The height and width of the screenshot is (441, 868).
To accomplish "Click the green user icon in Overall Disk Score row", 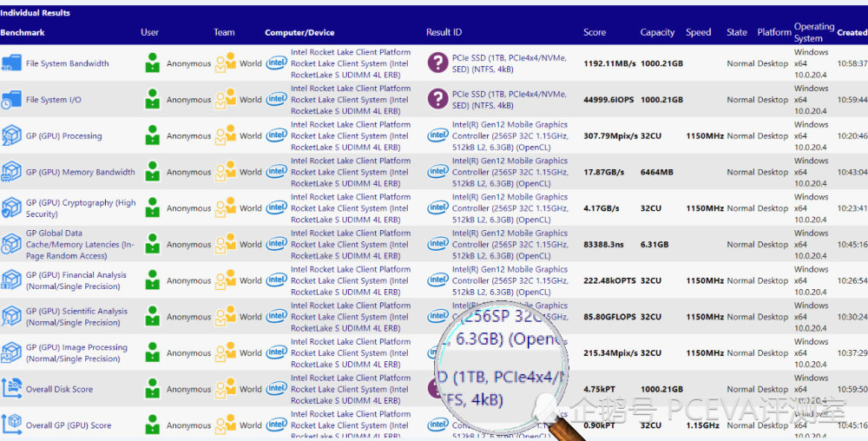I will pos(152,389).
